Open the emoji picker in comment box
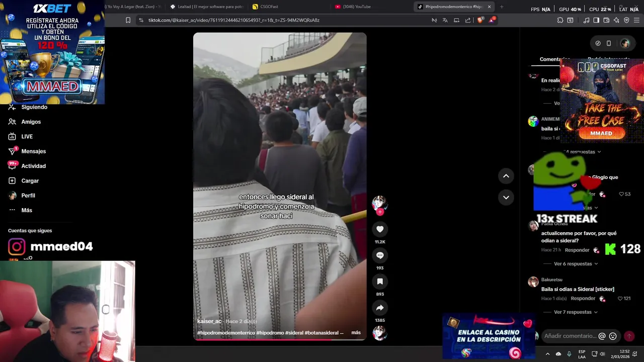Image resolution: width=644 pixels, height=362 pixels. coord(613,336)
